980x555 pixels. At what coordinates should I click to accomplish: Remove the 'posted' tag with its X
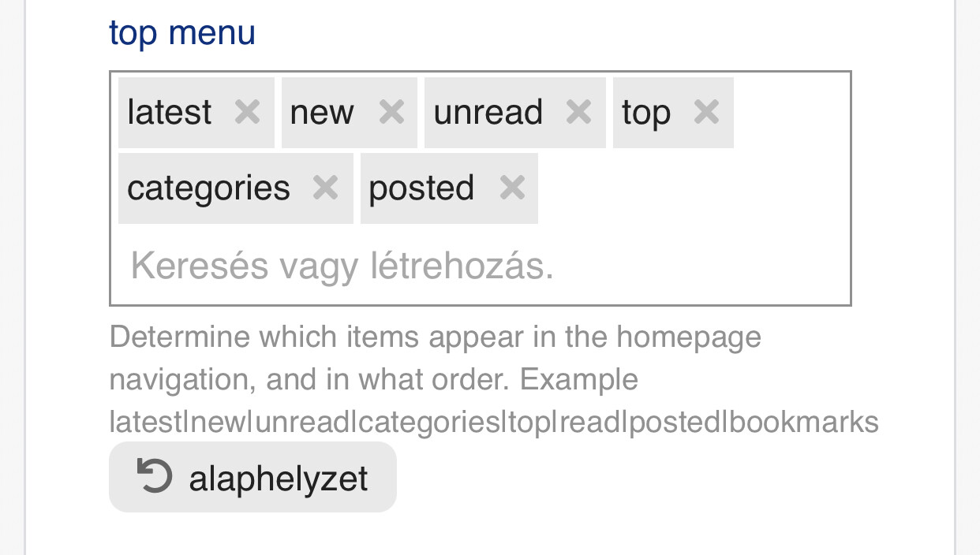pos(512,188)
